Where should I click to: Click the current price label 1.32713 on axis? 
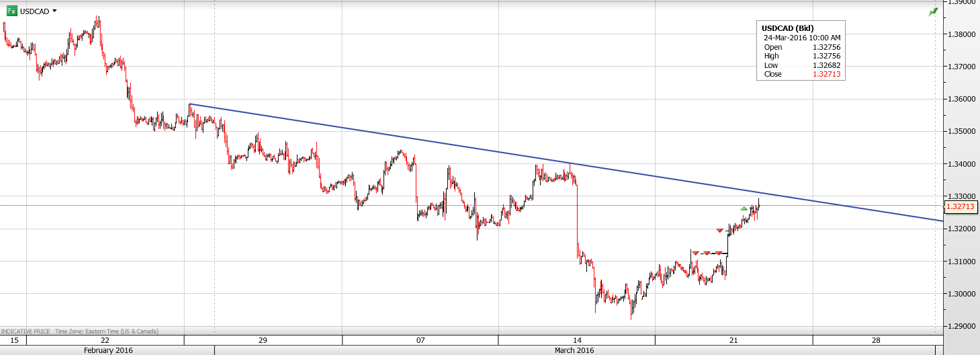(961, 208)
